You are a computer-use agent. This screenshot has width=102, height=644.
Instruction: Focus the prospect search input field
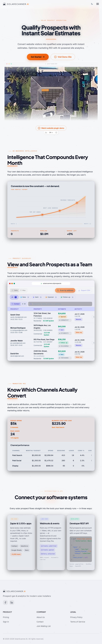tap(60, 304)
